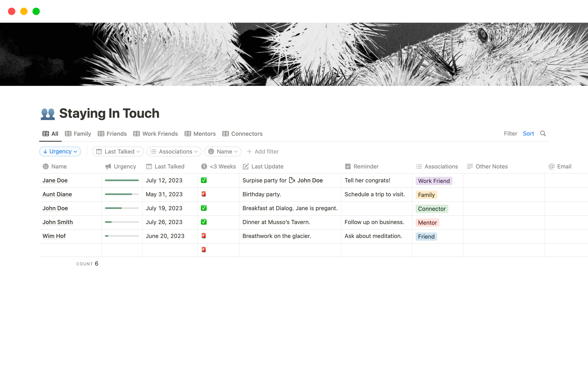Viewport: 588px width, 368px height.
Task: Open the Urgency sort dropdown
Action: 60,151
